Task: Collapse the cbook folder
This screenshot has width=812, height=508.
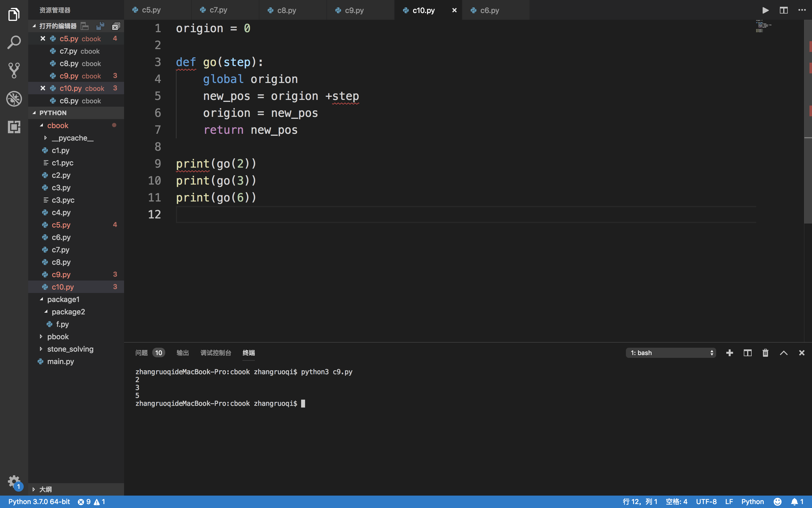Action: [x=41, y=125]
